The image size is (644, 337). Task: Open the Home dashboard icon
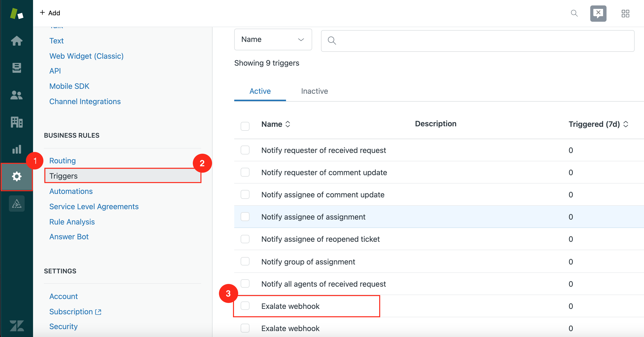pyautogui.click(x=17, y=40)
